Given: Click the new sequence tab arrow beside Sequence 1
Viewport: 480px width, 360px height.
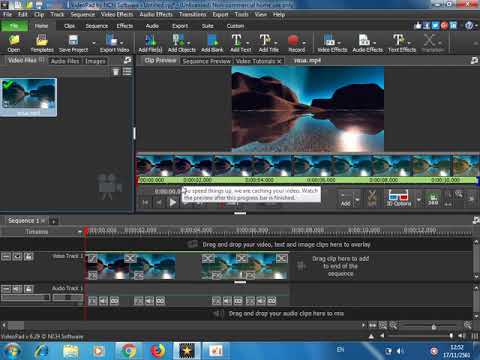Looking at the screenshot, I should (53, 221).
